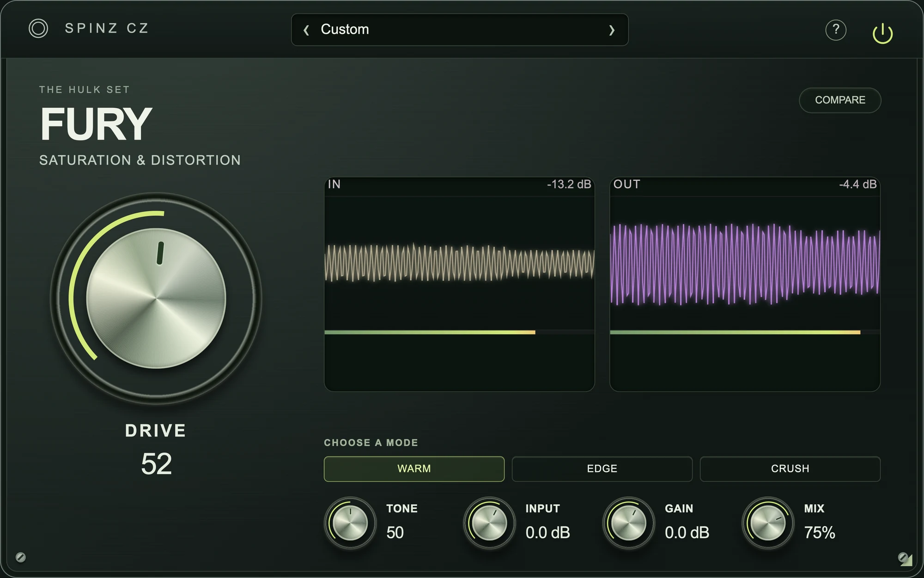Click the SPINZ CZ brand text

pyautogui.click(x=107, y=28)
